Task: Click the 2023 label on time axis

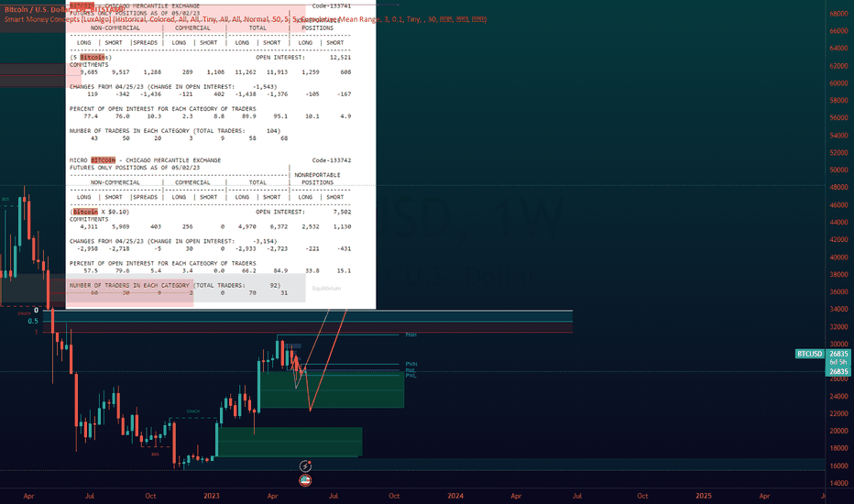Action: pyautogui.click(x=212, y=496)
